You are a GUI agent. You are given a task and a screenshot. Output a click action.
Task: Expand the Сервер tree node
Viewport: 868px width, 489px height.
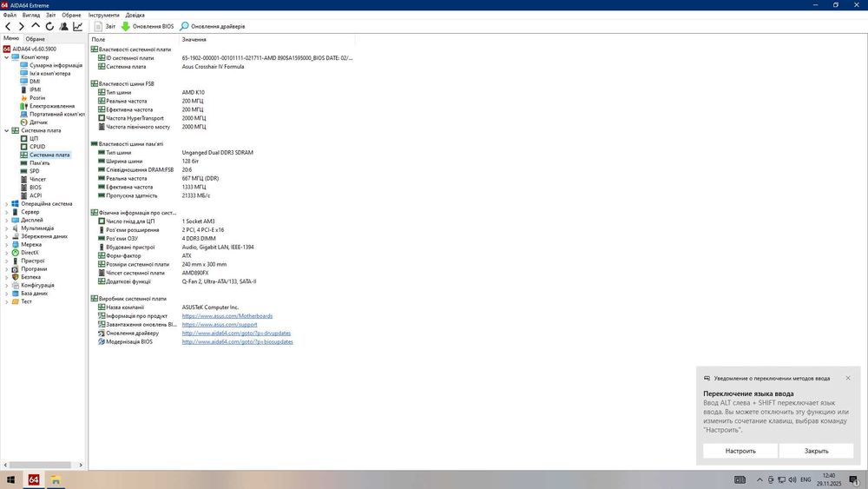coord(7,212)
